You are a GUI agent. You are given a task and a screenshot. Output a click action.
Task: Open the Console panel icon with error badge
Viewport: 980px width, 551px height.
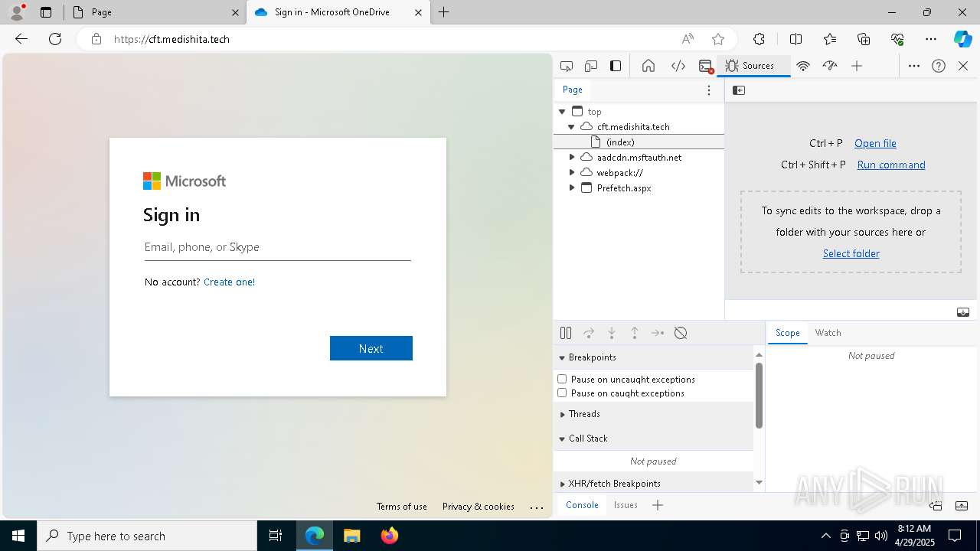pos(706,66)
